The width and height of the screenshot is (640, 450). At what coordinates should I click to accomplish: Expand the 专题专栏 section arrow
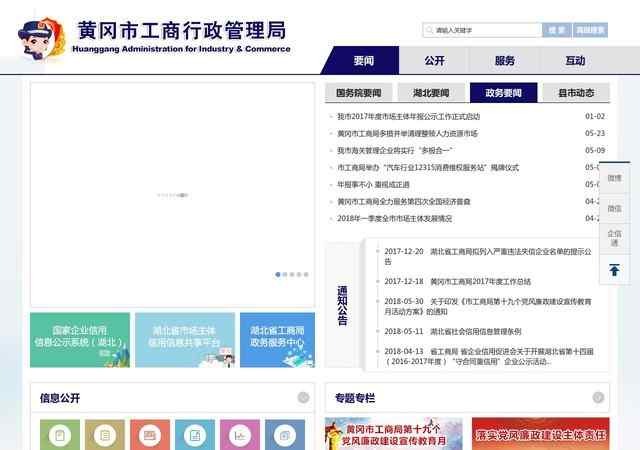pyautogui.click(x=598, y=398)
